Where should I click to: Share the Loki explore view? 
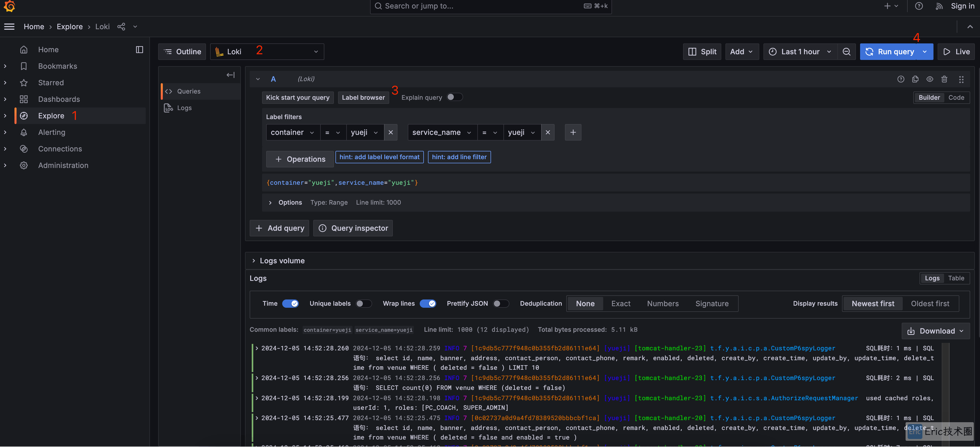tap(121, 27)
